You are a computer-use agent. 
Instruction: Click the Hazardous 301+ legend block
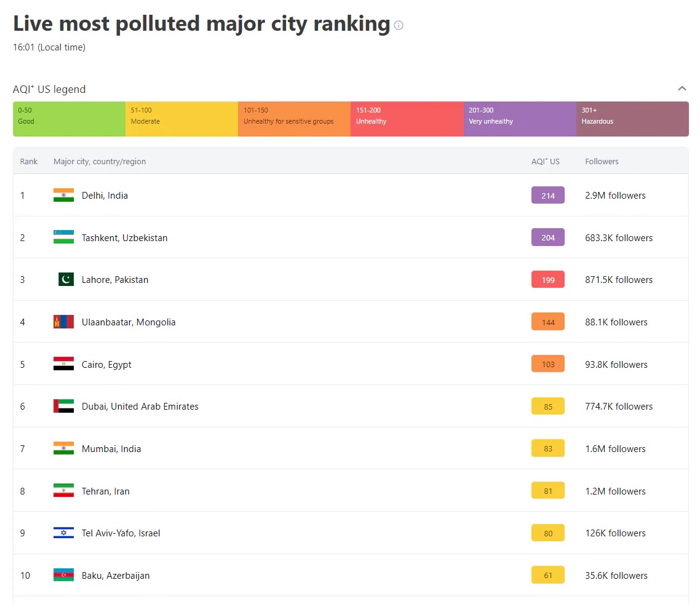pyautogui.click(x=632, y=119)
